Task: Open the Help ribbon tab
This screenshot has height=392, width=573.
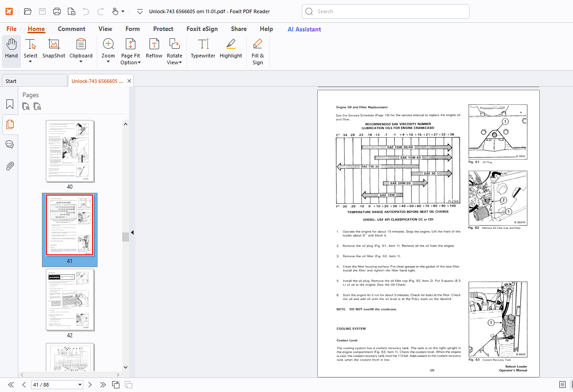Action: click(x=266, y=29)
